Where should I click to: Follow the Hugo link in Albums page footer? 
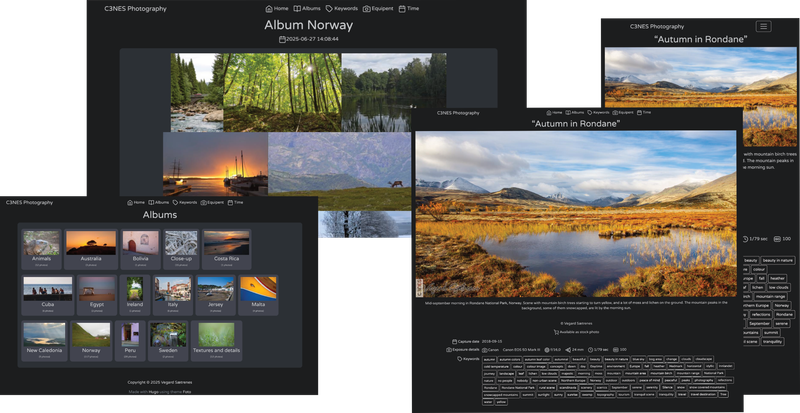click(154, 392)
